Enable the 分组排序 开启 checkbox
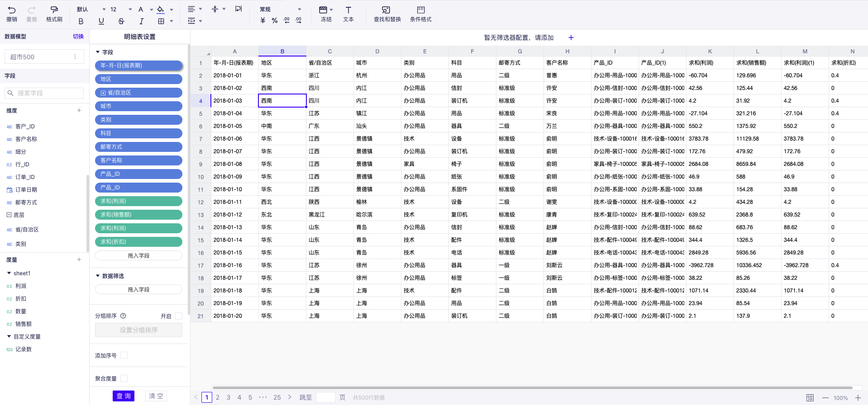The width and height of the screenshot is (868, 405). click(x=179, y=316)
